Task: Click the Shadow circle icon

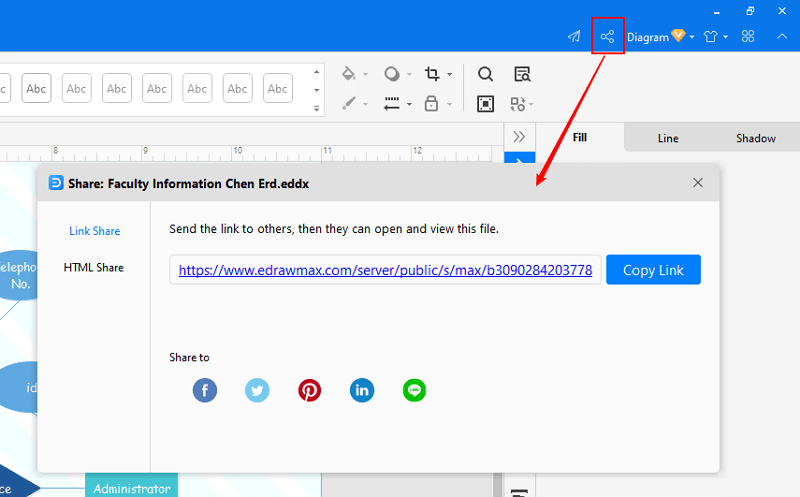Action: coord(392,74)
